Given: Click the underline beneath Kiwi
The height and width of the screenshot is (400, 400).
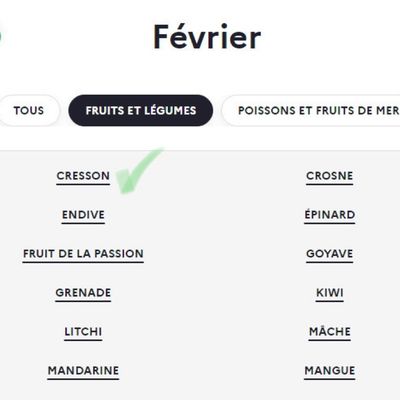Looking at the screenshot, I should [x=329, y=301].
